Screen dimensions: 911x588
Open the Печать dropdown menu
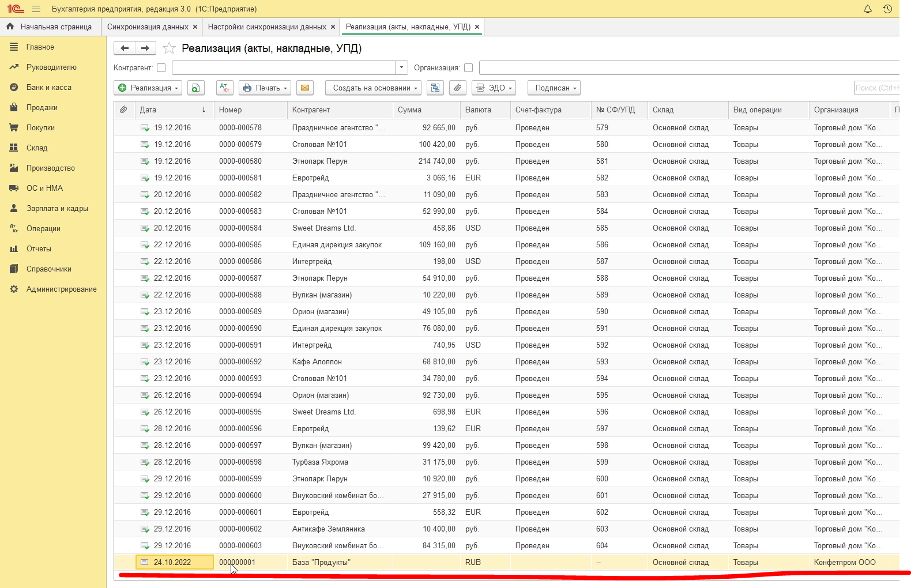tap(265, 88)
